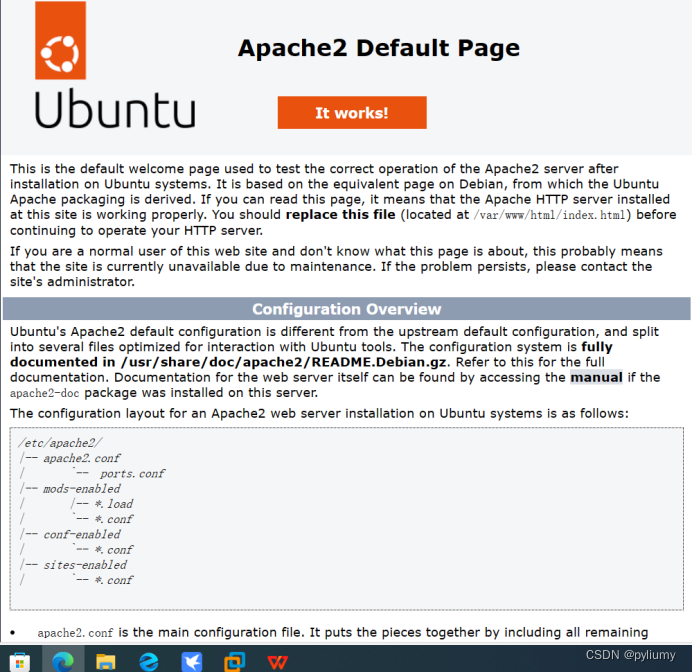Screen dimensions: 692x672
Task: Click the Ubuntu wordmark text
Action: (115, 109)
